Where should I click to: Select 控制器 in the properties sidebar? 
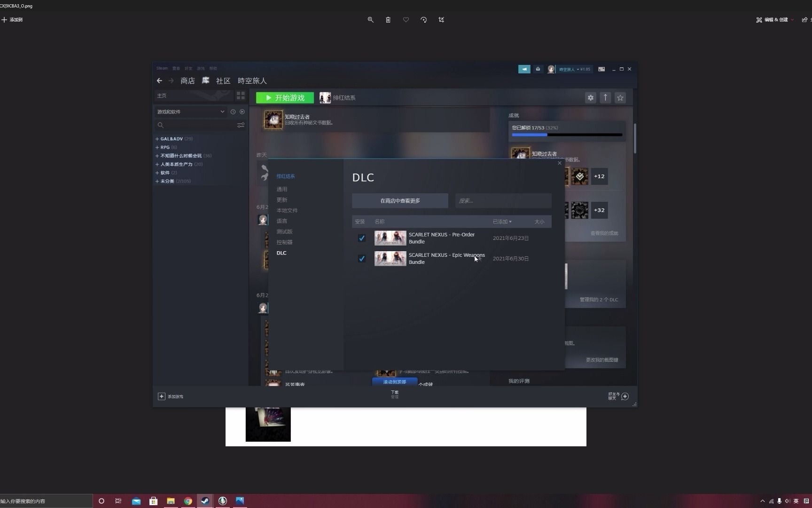pos(284,242)
